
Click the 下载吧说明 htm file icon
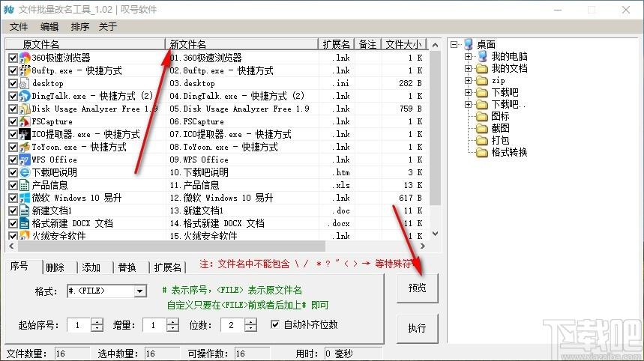[x=25, y=172]
